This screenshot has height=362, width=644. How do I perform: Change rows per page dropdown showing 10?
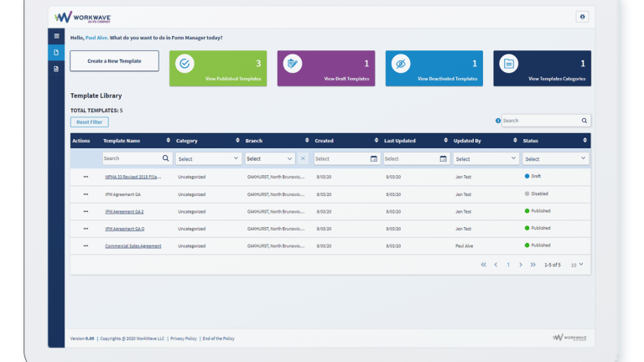(x=577, y=265)
